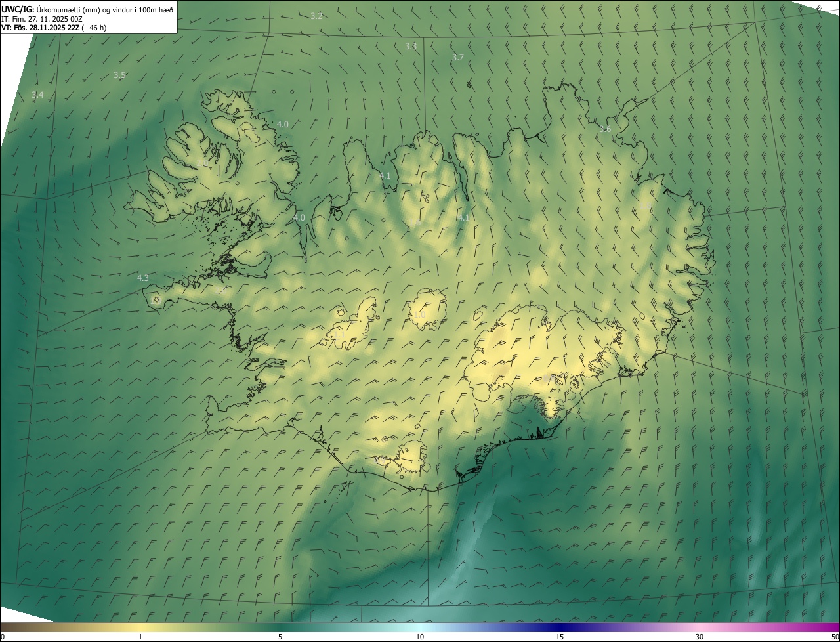
Task: Click the valid time 'VT: Fös. 28.11.2025 22Z (+46 h)'
Action: point(54,28)
